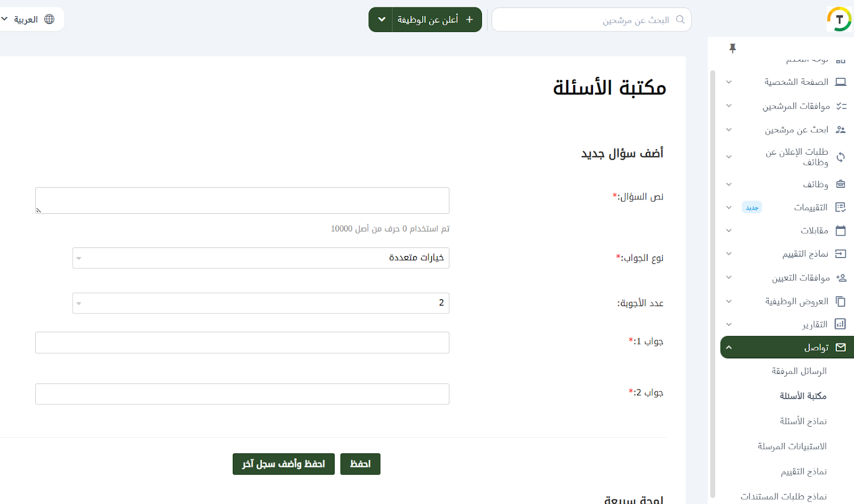This screenshot has width=854, height=504.
Task: Open الرسائل المرفقة submenu item
Action: point(799,371)
